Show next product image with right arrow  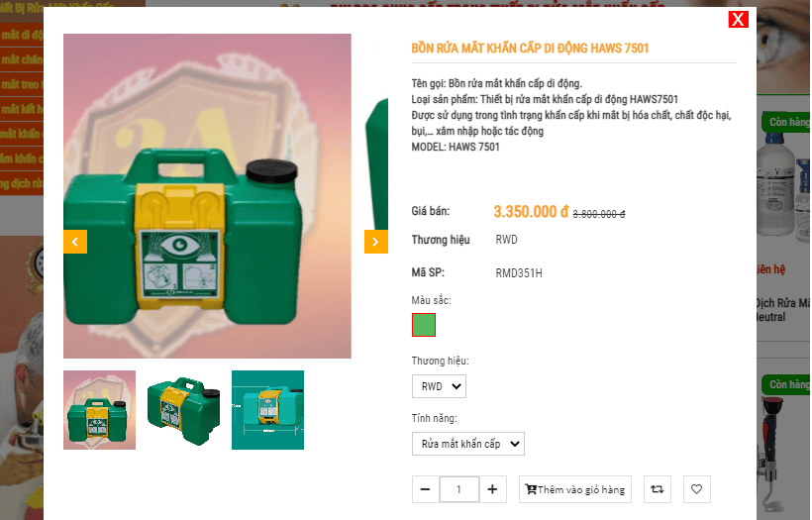(x=376, y=242)
